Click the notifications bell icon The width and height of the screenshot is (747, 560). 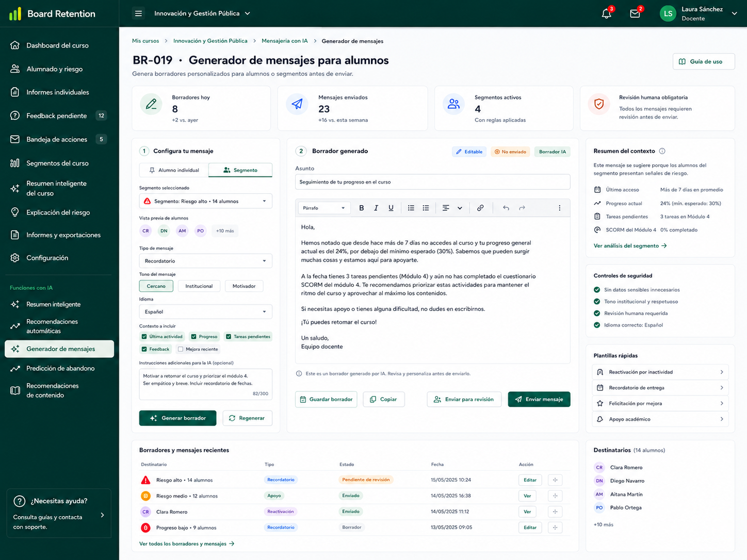pos(607,14)
